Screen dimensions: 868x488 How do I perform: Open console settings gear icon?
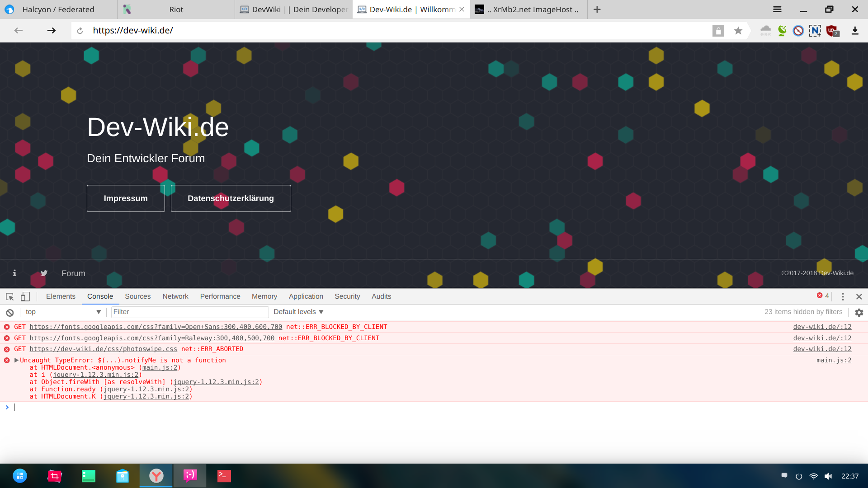coord(859,312)
